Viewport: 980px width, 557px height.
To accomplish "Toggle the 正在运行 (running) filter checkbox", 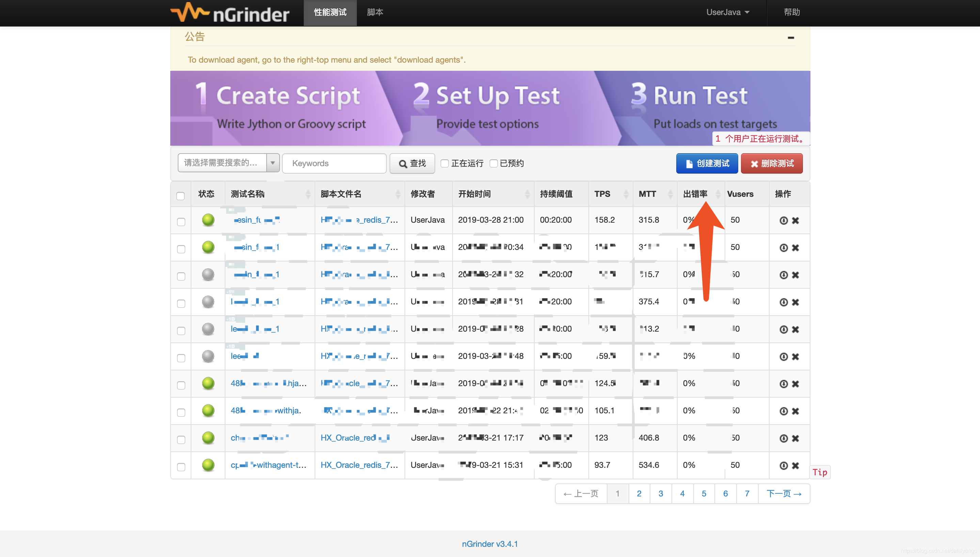I will (444, 163).
